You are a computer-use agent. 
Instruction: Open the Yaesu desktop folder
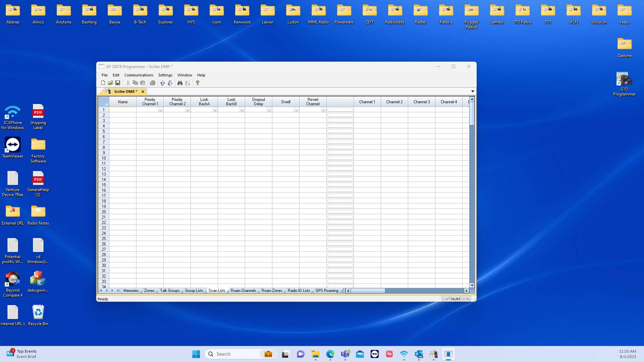click(625, 15)
